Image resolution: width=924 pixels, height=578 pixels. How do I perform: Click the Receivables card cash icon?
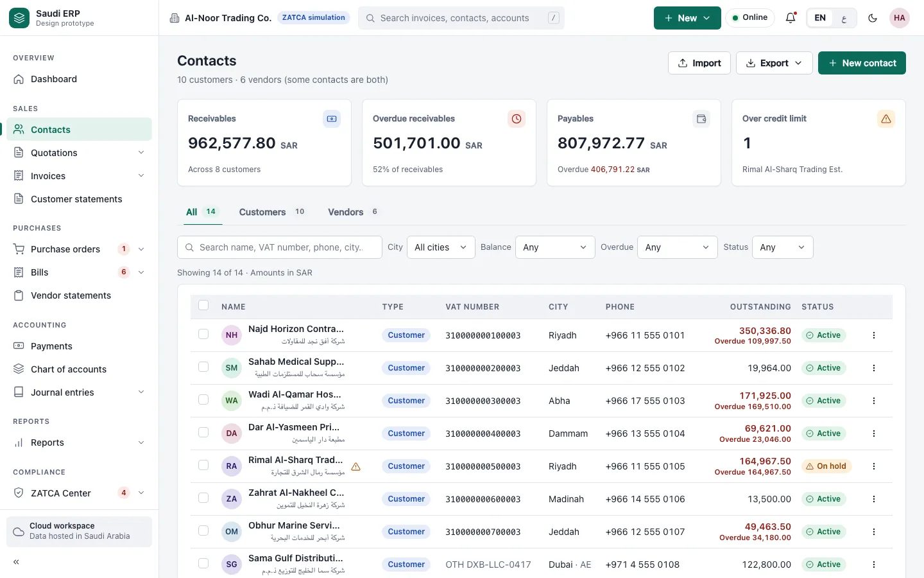pyautogui.click(x=332, y=119)
